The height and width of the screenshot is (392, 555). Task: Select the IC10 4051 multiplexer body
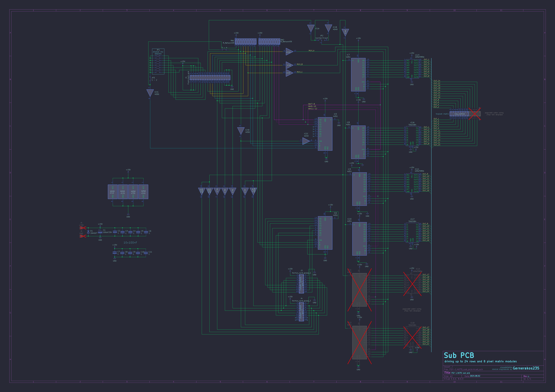tap(359, 239)
